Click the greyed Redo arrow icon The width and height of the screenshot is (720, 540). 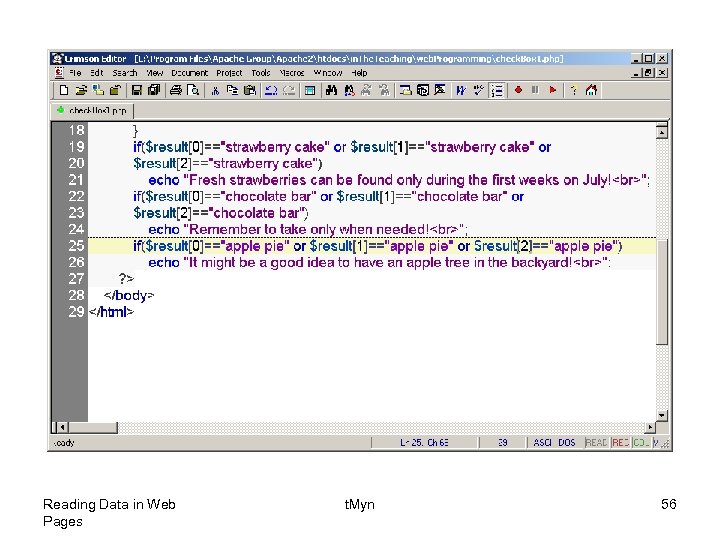tap(288, 90)
